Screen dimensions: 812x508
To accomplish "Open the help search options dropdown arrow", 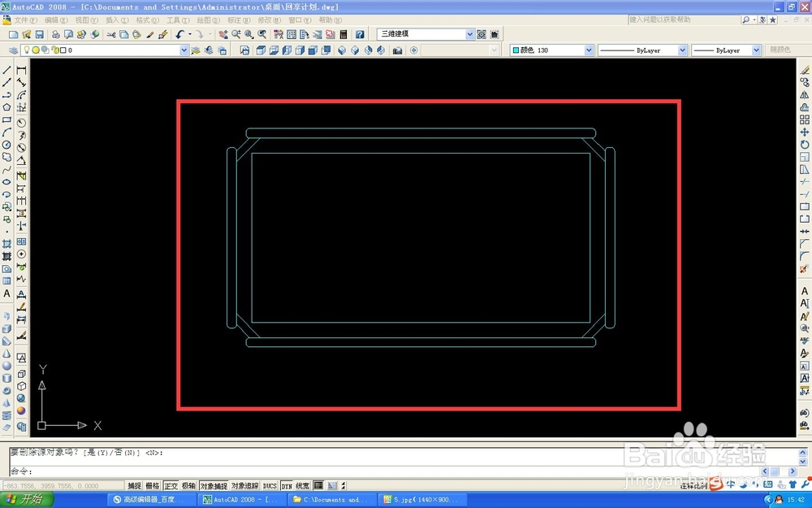I will pos(754,20).
